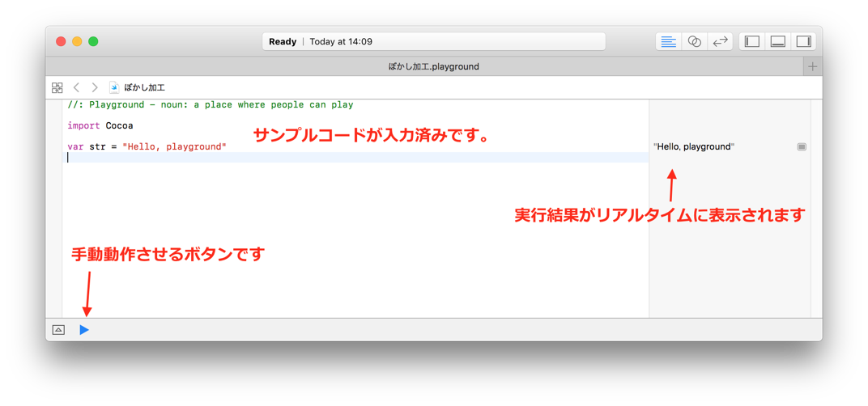Toggle the Utilities panel
This screenshot has height=406, width=868.
pyautogui.click(x=803, y=41)
